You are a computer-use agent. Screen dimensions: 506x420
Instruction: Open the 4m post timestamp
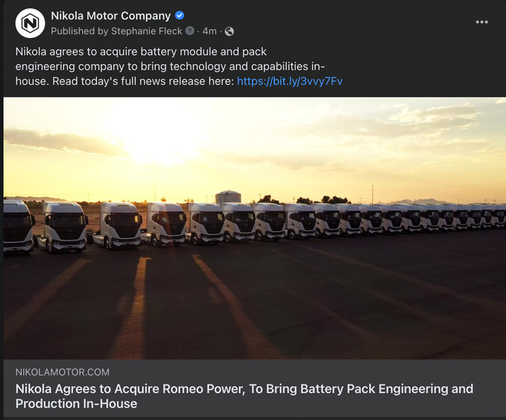pyautogui.click(x=209, y=31)
